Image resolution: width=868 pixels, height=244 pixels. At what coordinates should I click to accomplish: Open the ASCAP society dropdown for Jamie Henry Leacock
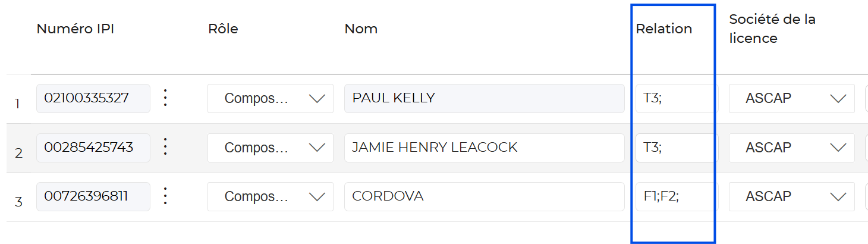[791, 148]
